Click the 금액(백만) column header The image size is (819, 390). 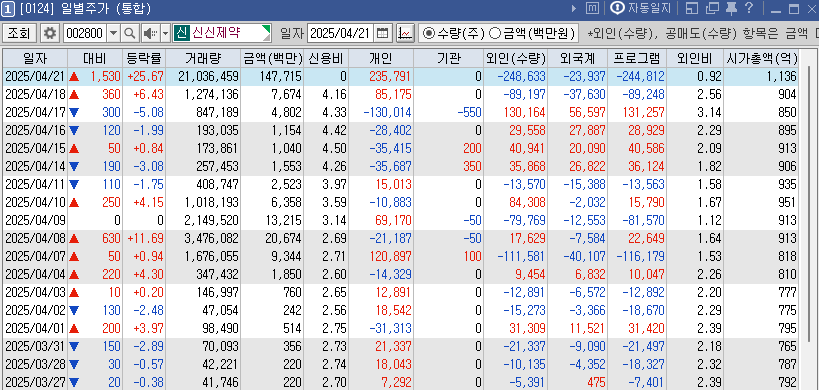pos(272,58)
